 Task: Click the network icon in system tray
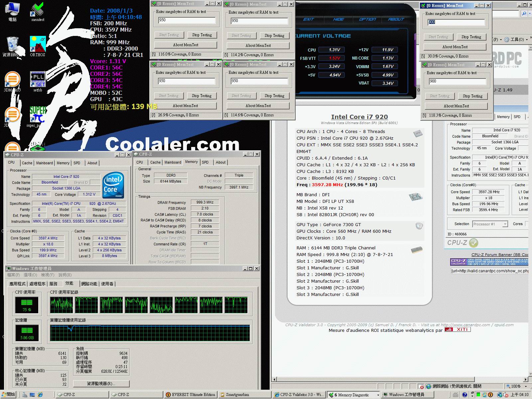500,395
